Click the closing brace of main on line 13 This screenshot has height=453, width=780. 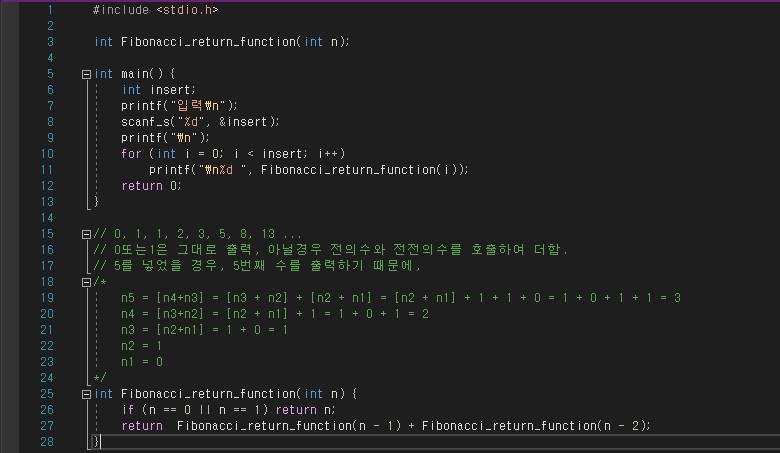[97, 202]
